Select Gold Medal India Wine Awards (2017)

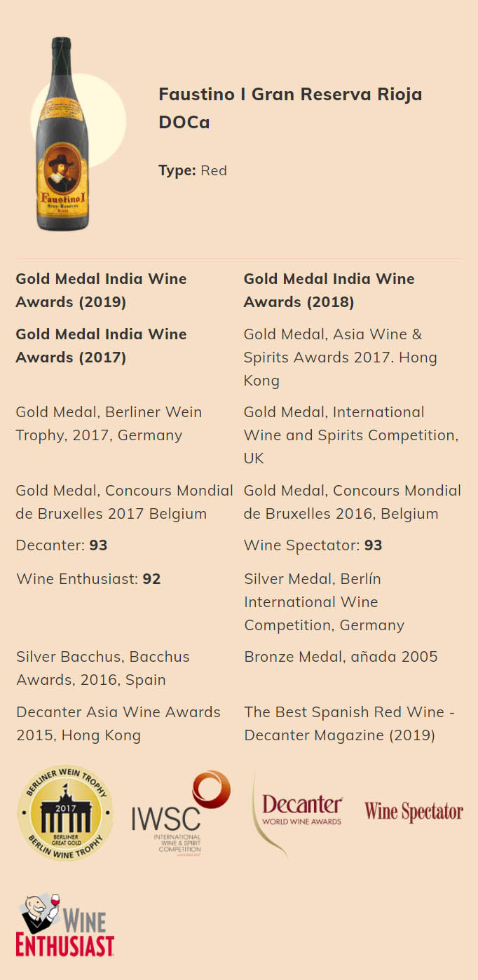click(101, 346)
